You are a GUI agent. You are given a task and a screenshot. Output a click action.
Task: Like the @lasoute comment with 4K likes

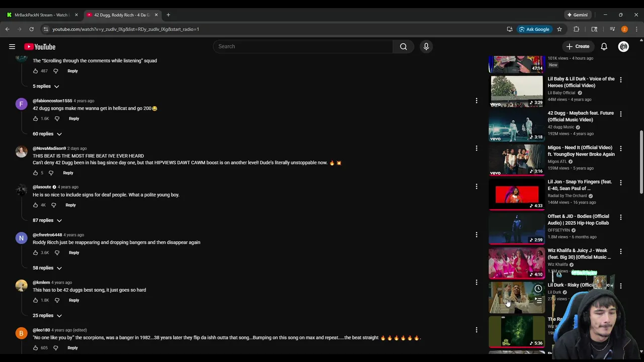35,205
